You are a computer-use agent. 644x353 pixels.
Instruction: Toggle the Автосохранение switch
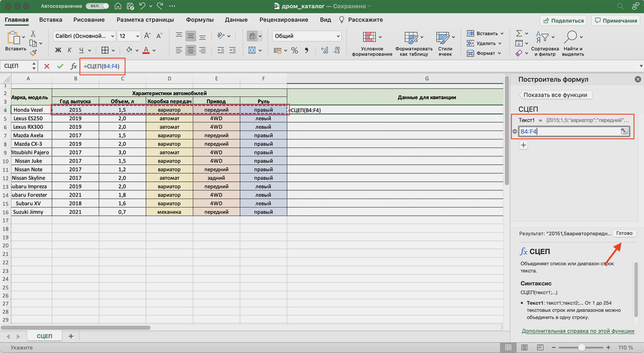click(x=97, y=6)
